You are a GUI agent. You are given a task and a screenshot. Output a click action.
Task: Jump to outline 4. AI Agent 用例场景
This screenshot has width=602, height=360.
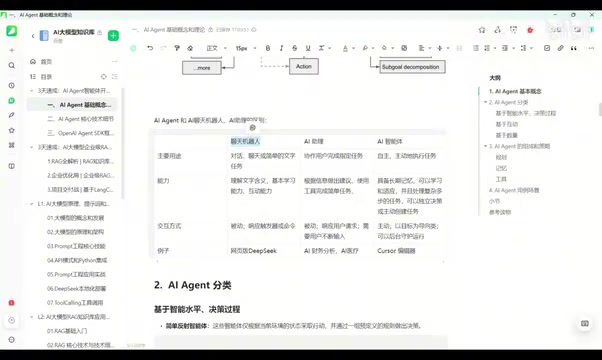pyautogui.click(x=514, y=190)
